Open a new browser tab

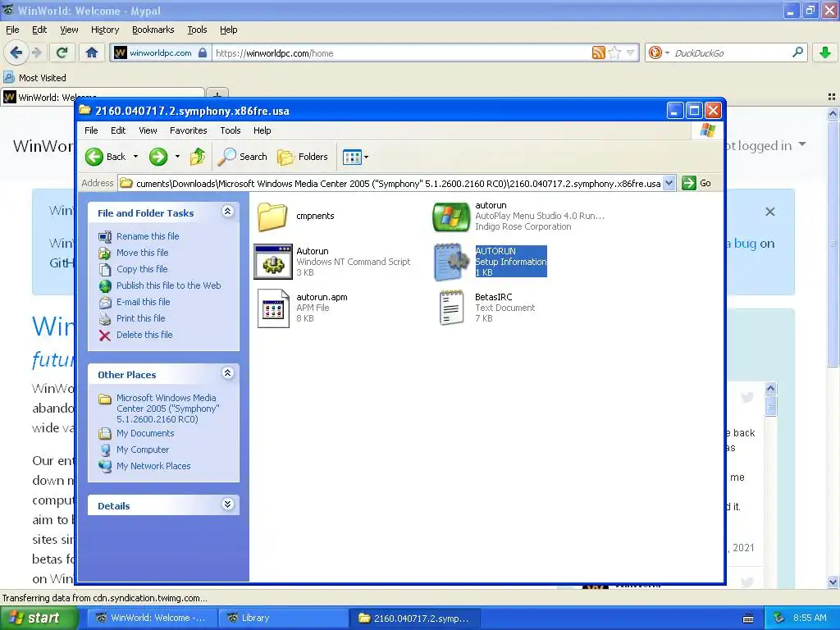coord(217,95)
